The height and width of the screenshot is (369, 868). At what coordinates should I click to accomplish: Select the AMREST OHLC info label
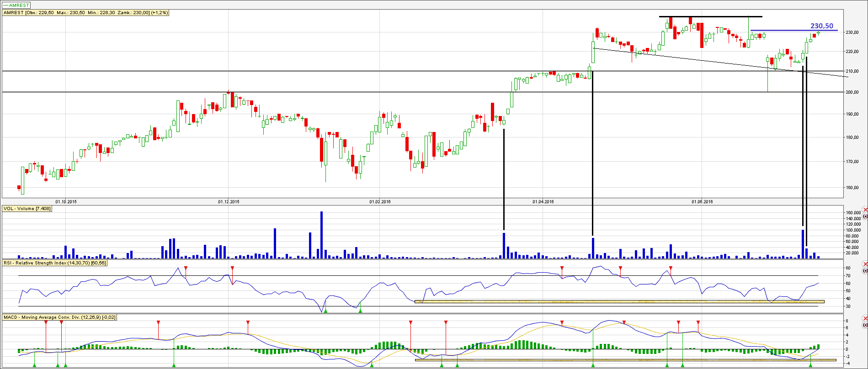click(x=85, y=13)
